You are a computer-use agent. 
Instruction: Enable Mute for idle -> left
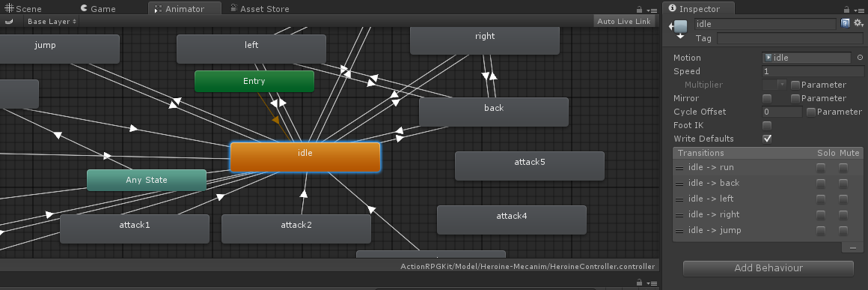pyautogui.click(x=843, y=199)
